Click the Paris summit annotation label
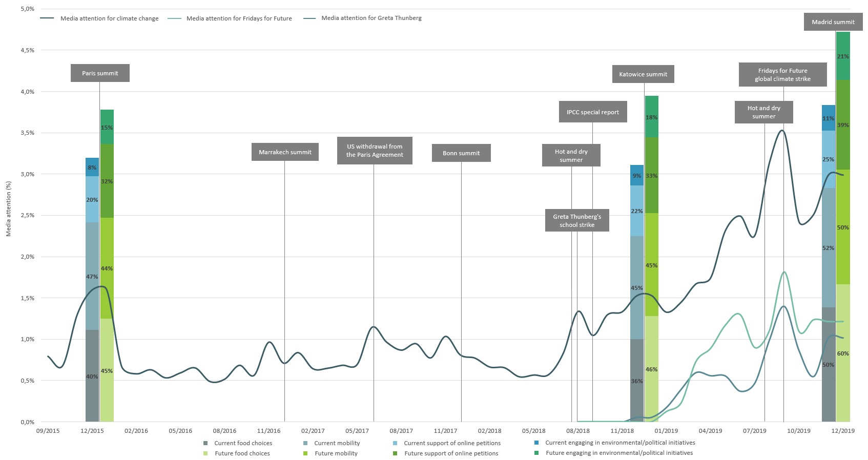 click(x=100, y=73)
